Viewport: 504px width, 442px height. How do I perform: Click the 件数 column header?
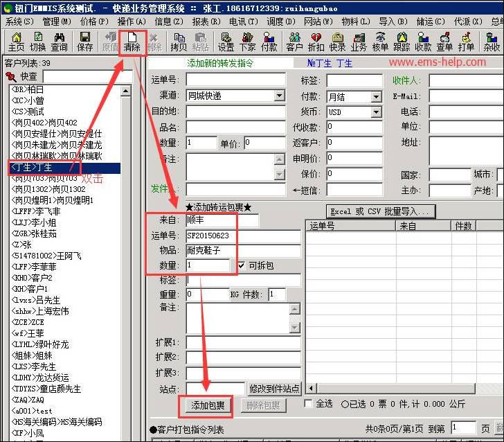click(463, 226)
